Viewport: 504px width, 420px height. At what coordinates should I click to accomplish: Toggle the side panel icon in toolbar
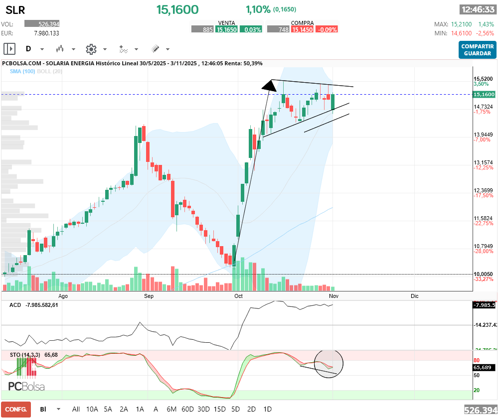click(9, 49)
